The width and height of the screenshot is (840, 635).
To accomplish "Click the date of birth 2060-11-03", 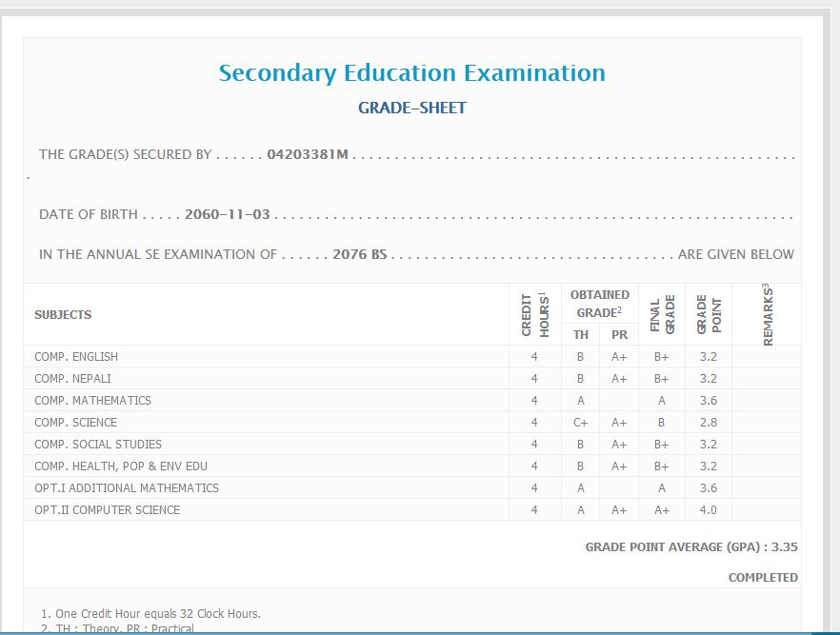I will [229, 215].
